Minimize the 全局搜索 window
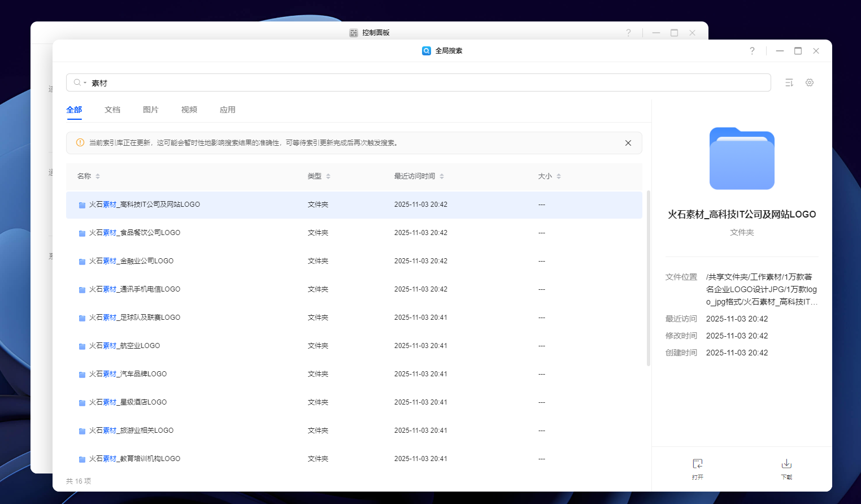 pyautogui.click(x=780, y=51)
